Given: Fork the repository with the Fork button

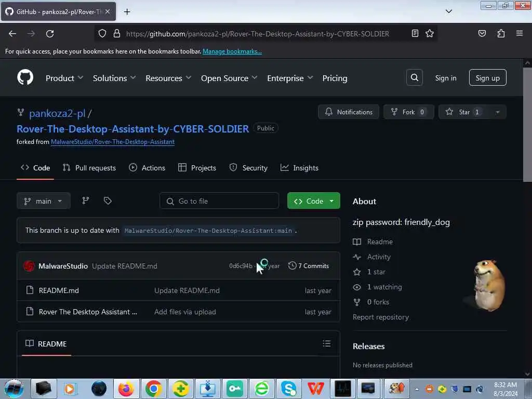Looking at the screenshot, I should pyautogui.click(x=408, y=112).
